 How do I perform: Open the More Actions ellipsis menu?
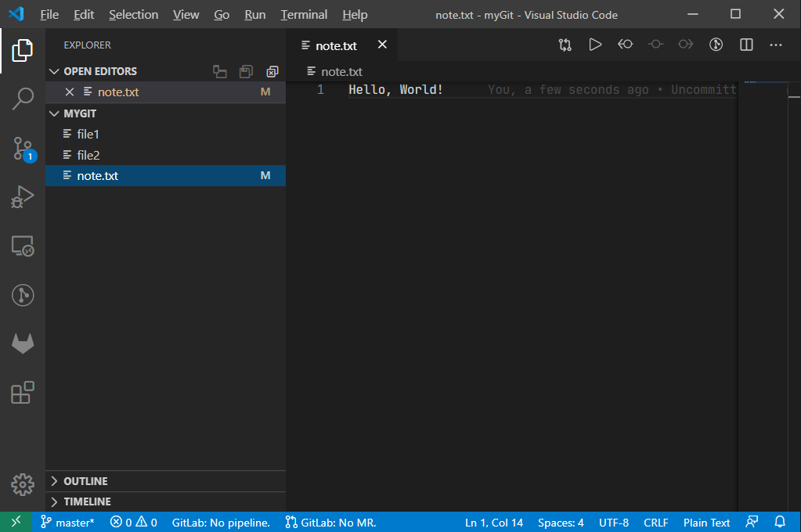(776, 45)
